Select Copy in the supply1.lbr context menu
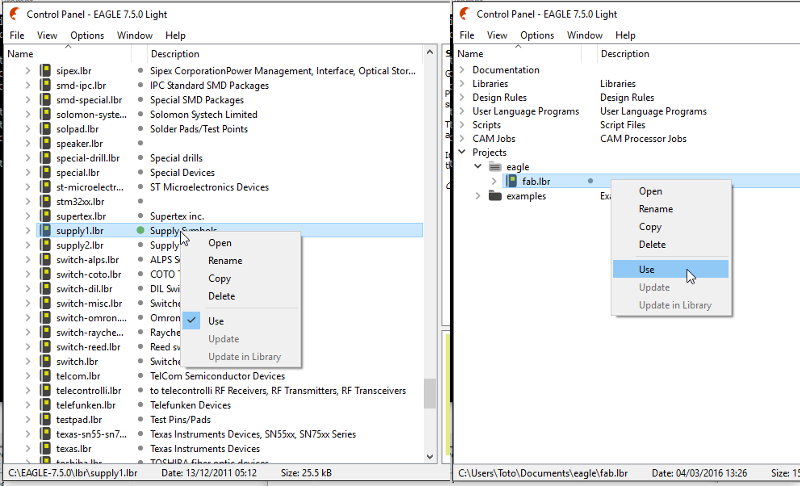The height and width of the screenshot is (486, 800). pyautogui.click(x=241, y=278)
